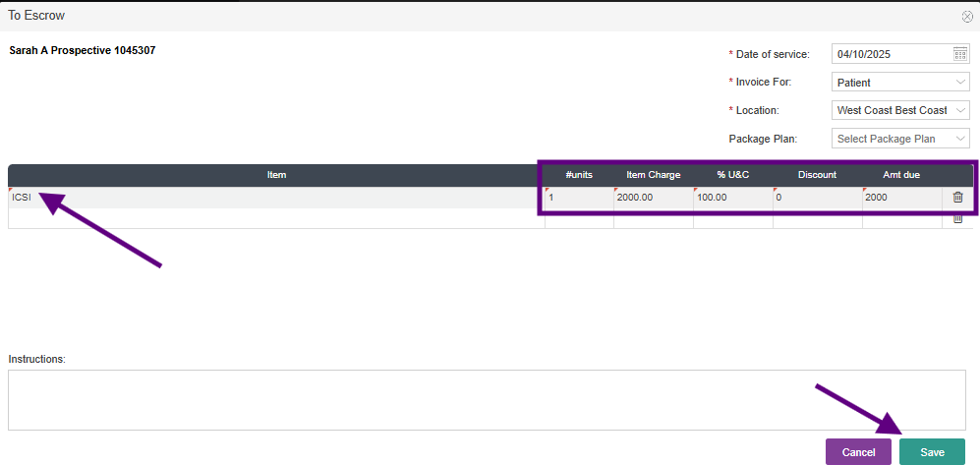Screen dimensions: 980x465
Task: Type in the Instructions text area
Action: [487, 400]
